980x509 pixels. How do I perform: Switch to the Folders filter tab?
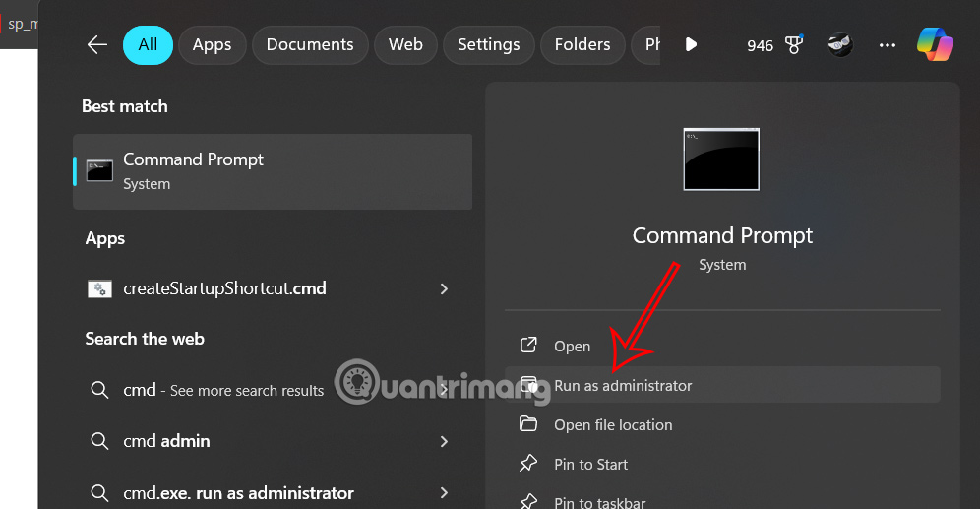click(582, 45)
